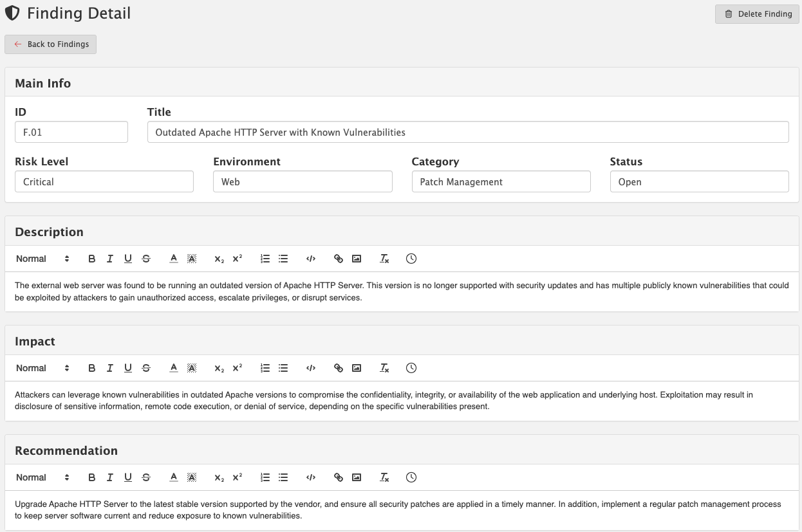
Task: Click the Title input field
Action: coord(467,132)
